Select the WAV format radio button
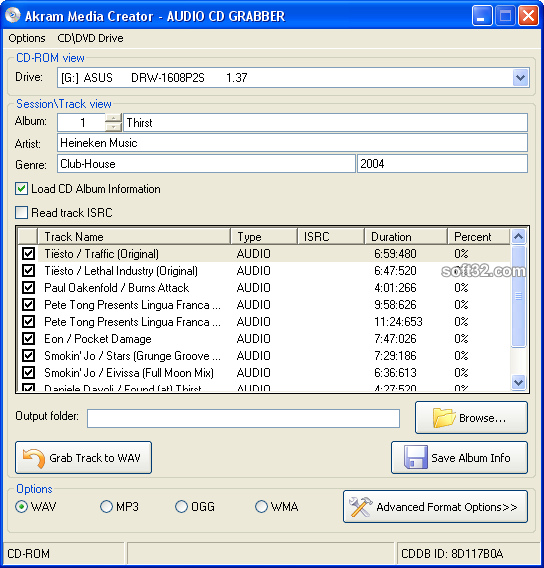 click(x=21, y=506)
